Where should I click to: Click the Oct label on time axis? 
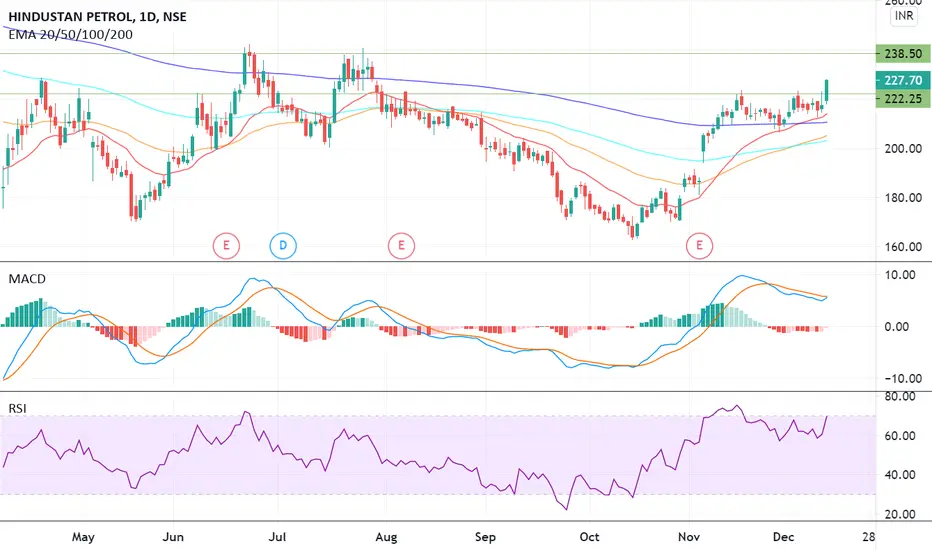click(x=589, y=537)
